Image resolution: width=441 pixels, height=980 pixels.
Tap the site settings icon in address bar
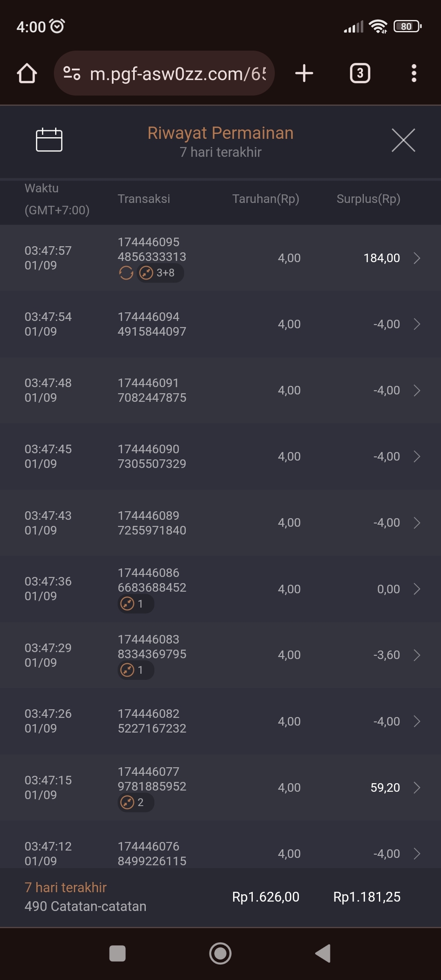(72, 73)
